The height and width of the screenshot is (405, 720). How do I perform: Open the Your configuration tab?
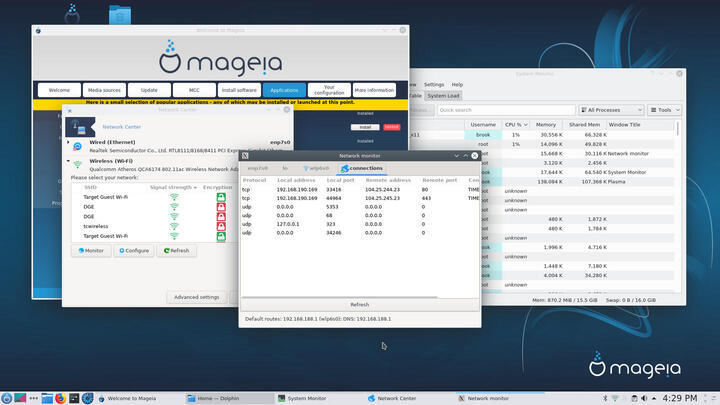click(x=329, y=90)
